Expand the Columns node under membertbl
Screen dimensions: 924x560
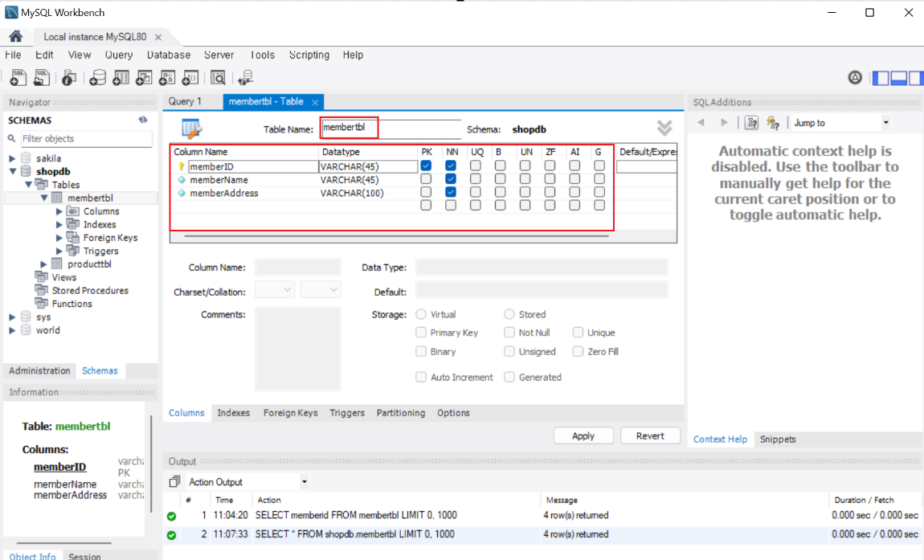click(x=59, y=211)
